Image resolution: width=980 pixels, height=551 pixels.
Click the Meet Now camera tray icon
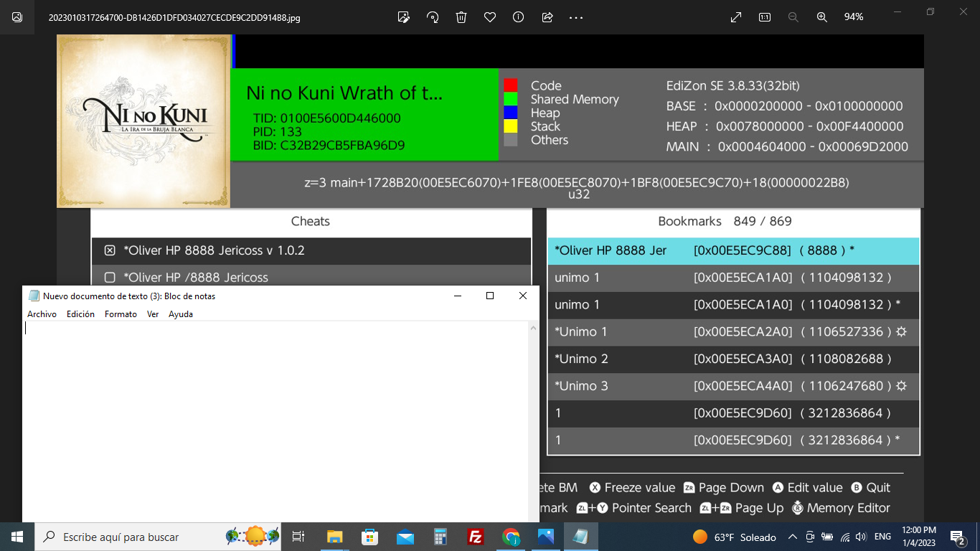point(810,537)
